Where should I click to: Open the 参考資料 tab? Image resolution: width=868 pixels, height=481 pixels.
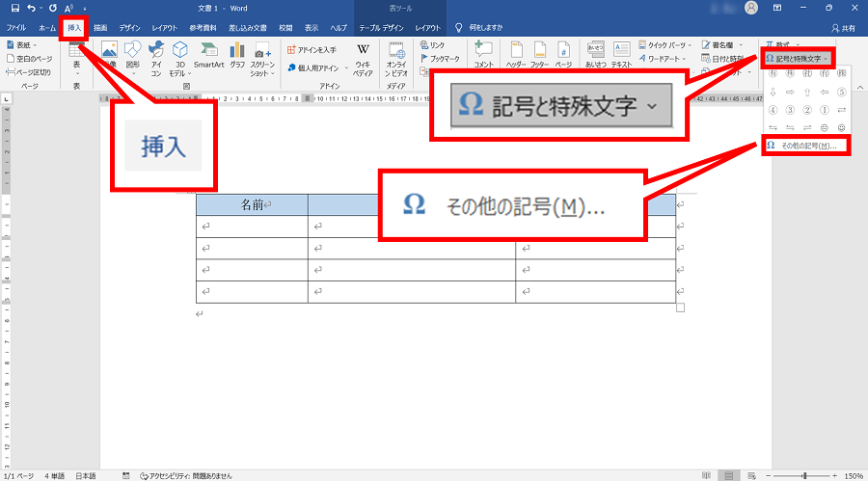[203, 28]
